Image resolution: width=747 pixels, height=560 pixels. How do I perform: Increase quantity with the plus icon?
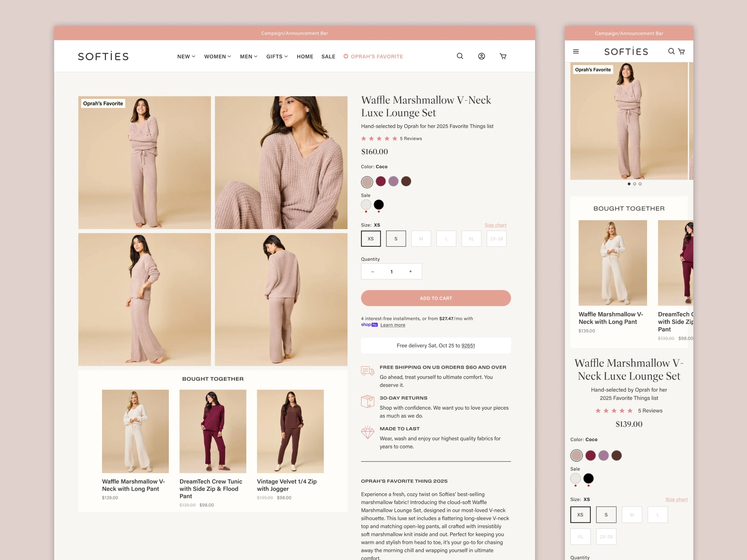click(x=410, y=271)
